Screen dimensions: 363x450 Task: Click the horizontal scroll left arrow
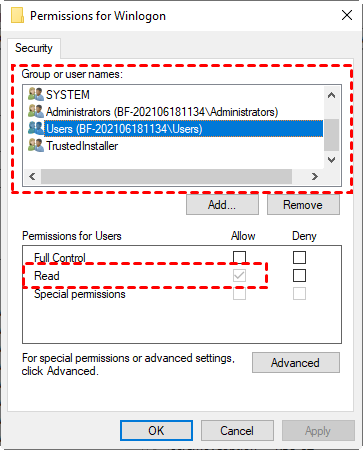32,176
